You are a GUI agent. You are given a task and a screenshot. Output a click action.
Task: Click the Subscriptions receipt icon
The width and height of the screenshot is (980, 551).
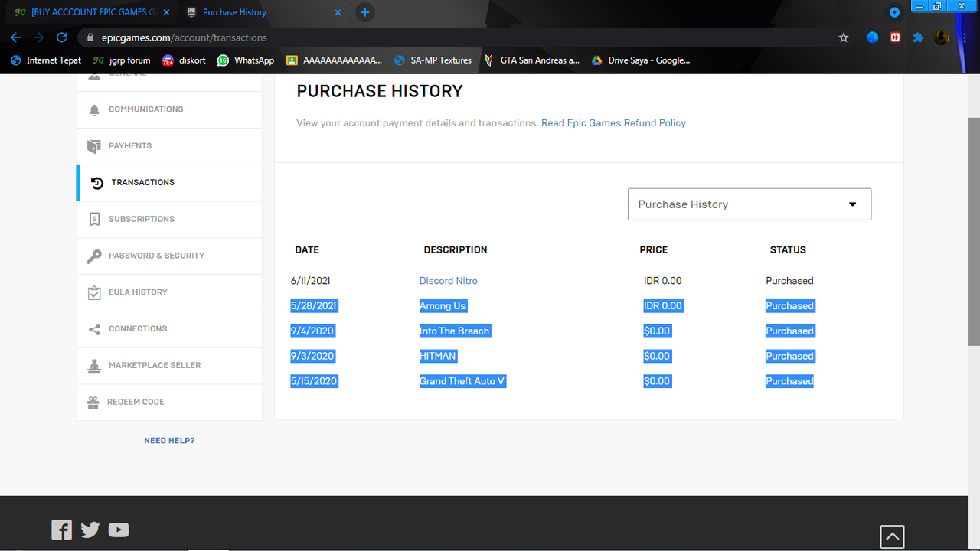point(94,219)
